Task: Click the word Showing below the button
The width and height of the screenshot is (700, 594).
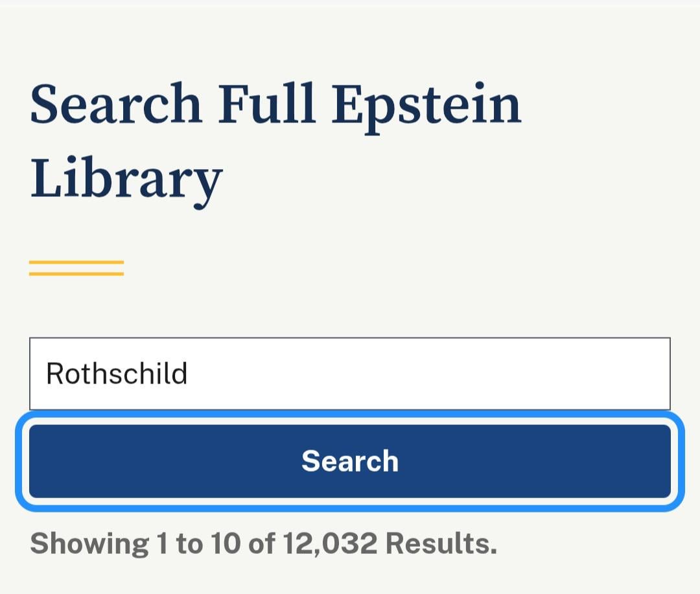Action: coord(89,543)
